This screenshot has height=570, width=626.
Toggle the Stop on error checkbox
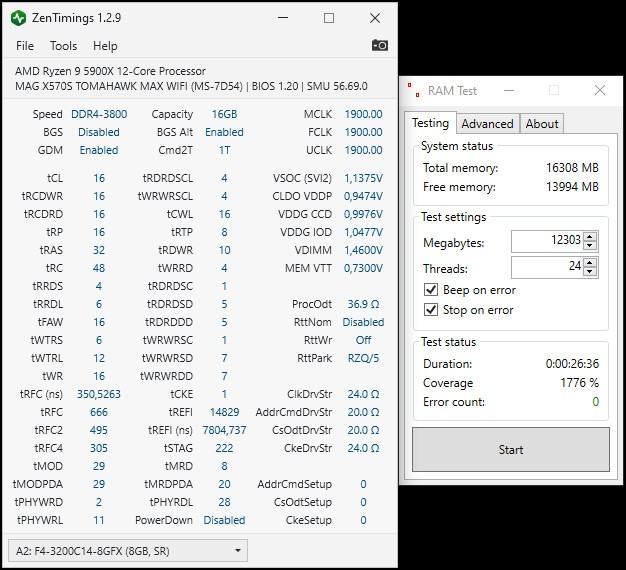pos(431,309)
